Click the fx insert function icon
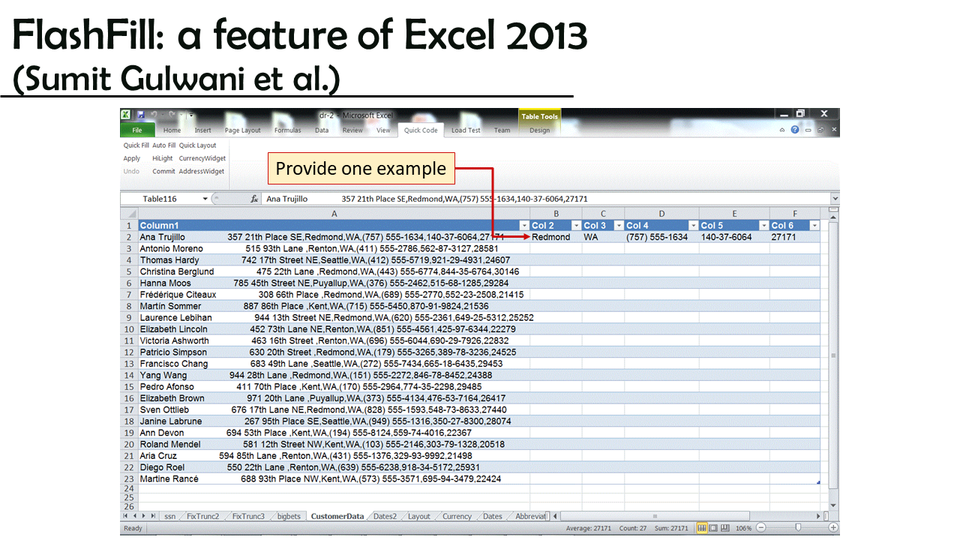The image size is (960, 540). pyautogui.click(x=255, y=199)
